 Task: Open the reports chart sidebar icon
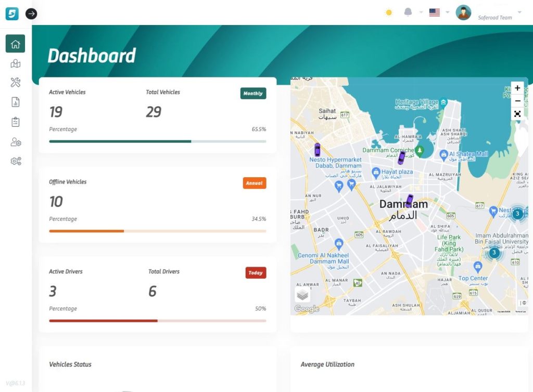click(16, 102)
